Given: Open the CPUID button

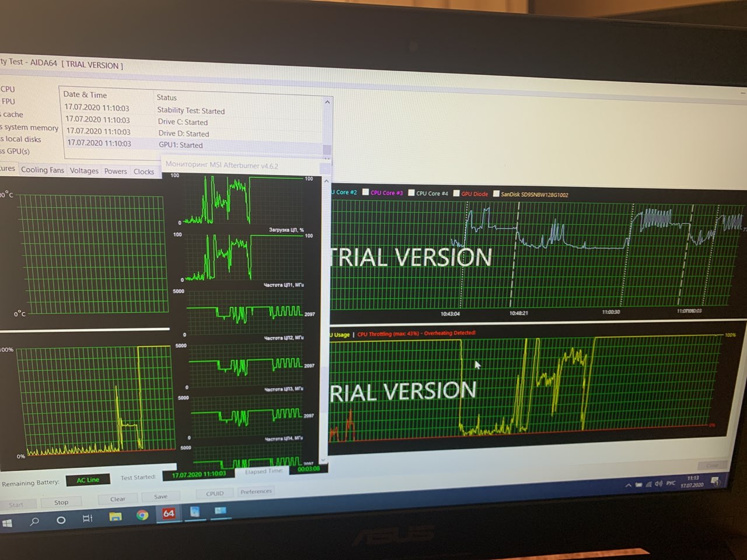Looking at the screenshot, I should (x=215, y=494).
